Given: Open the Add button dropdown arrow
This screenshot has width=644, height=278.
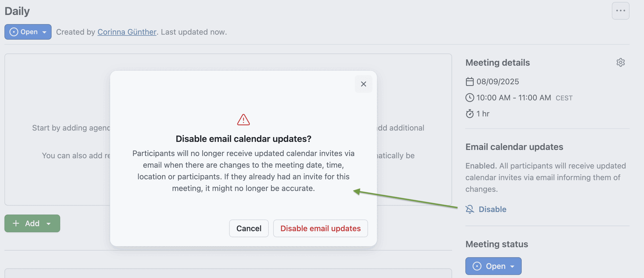Looking at the screenshot, I should coord(49,223).
